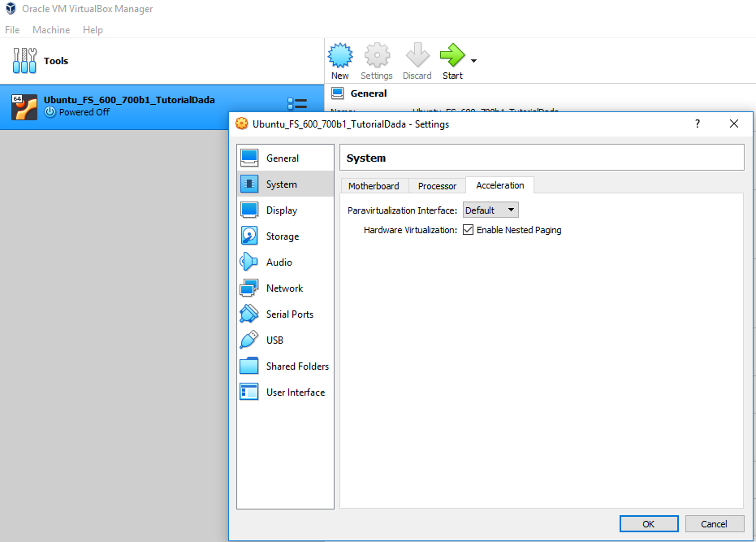
Task: Click the OK button
Action: tap(648, 524)
